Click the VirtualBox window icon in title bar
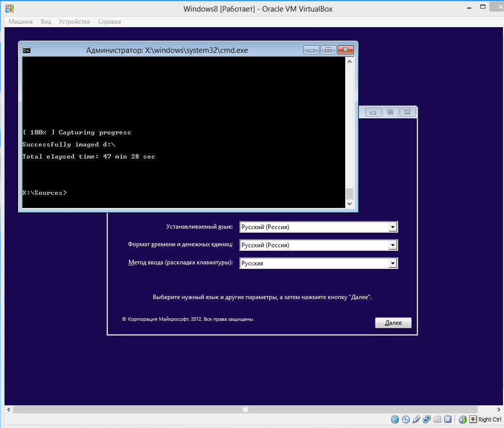This screenshot has height=428, width=504. coord(9,9)
